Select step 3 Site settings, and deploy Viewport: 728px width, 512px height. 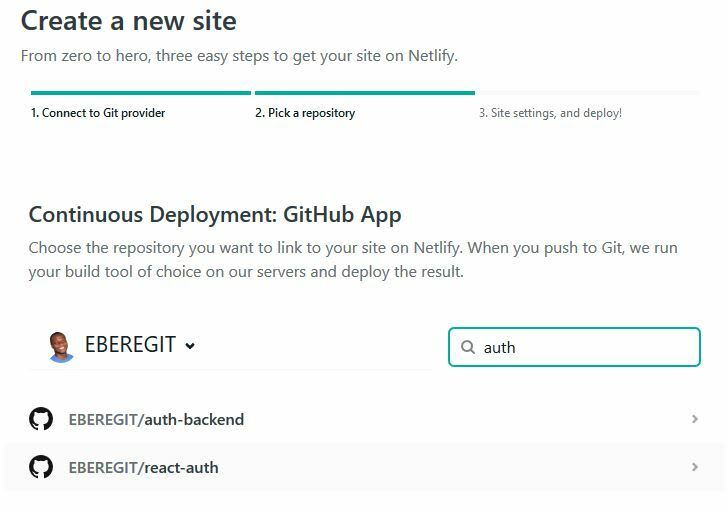(550, 113)
